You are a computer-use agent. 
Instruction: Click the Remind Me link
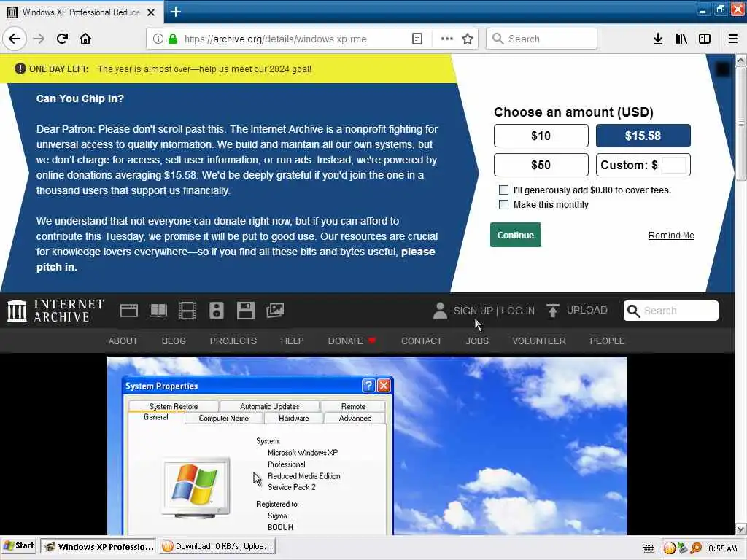point(671,236)
